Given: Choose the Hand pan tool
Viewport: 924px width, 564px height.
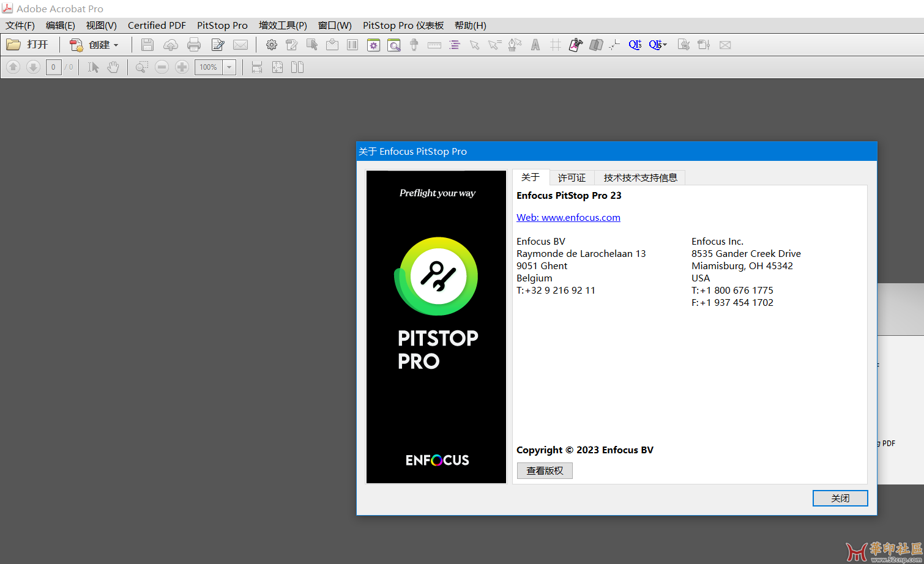Looking at the screenshot, I should pyautogui.click(x=113, y=67).
